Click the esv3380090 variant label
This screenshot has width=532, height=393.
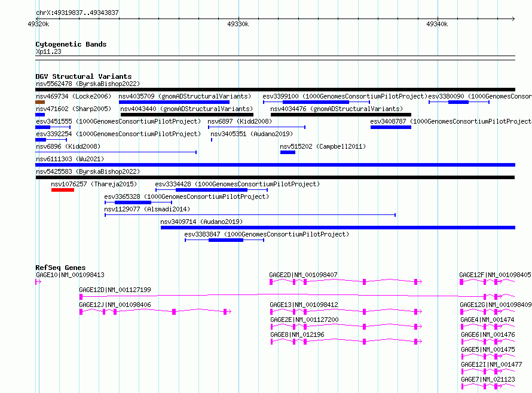point(480,96)
